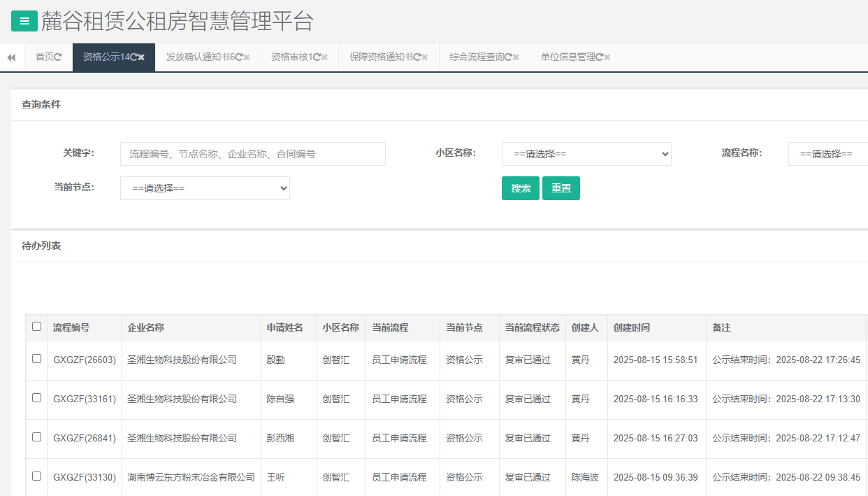Expand the 当前节点 dropdown
The image size is (868, 496).
[x=205, y=188]
